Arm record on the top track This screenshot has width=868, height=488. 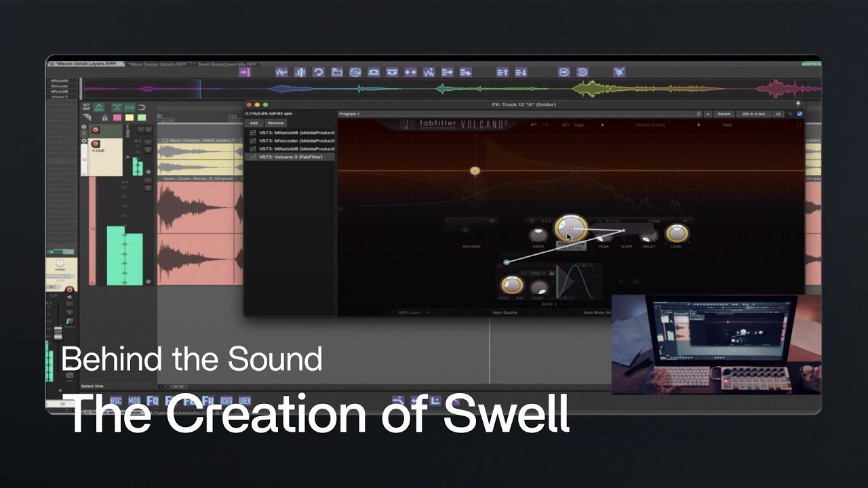click(95, 129)
